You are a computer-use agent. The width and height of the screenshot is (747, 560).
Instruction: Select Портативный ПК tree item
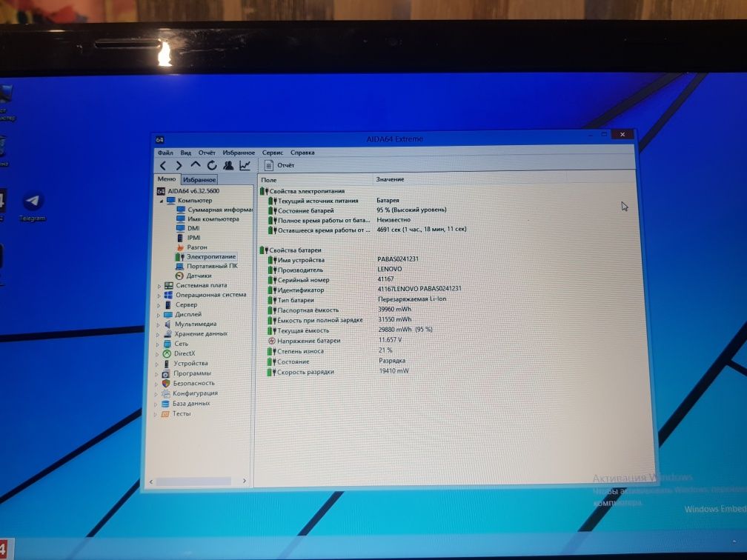coord(206,266)
